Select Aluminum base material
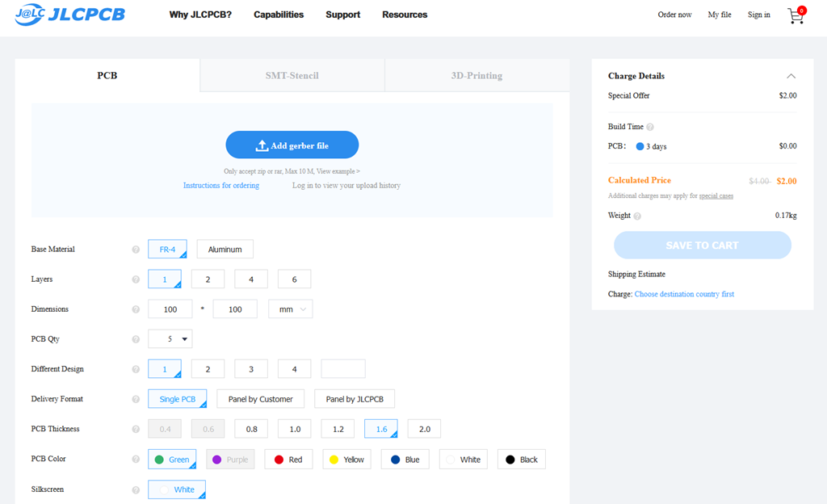The width and height of the screenshot is (827, 504). pos(225,250)
